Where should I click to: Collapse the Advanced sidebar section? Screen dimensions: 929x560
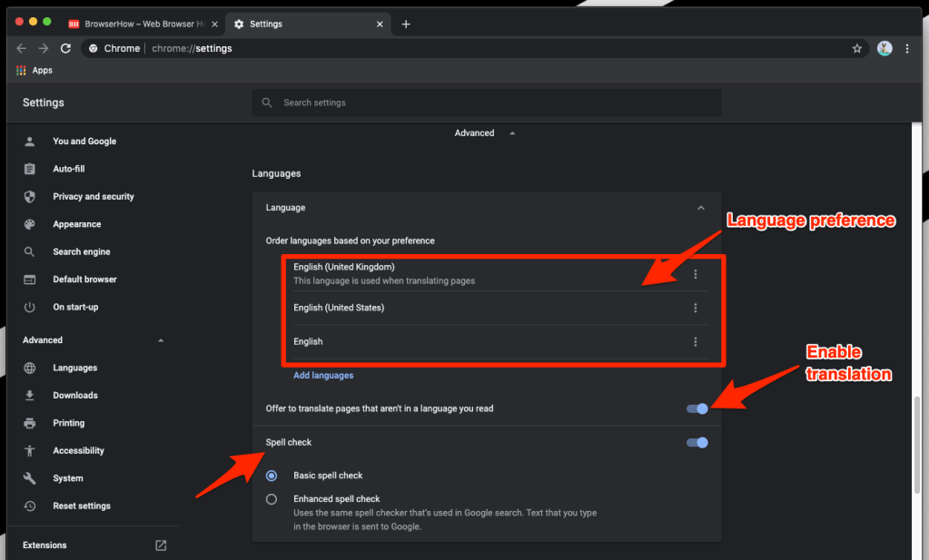(161, 340)
